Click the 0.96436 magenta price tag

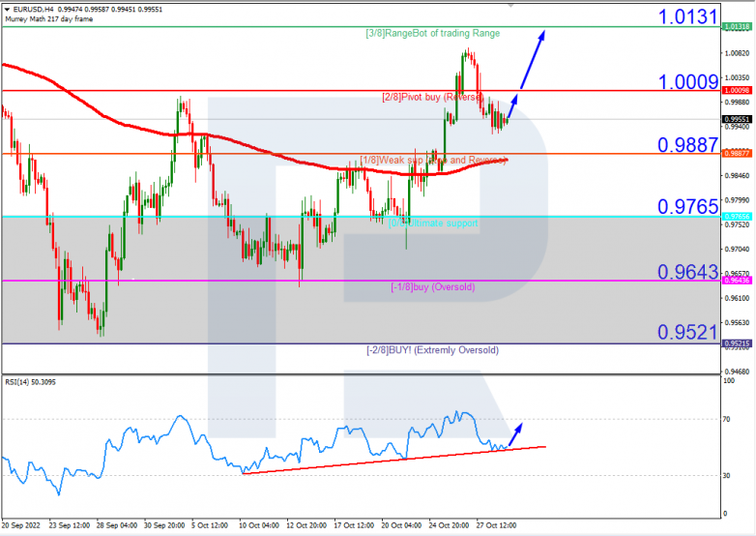tap(738, 281)
